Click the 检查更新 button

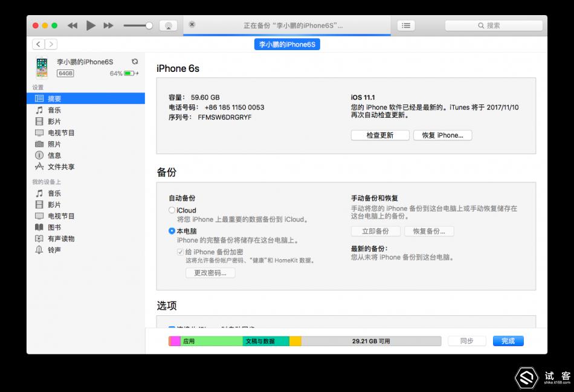tap(379, 135)
